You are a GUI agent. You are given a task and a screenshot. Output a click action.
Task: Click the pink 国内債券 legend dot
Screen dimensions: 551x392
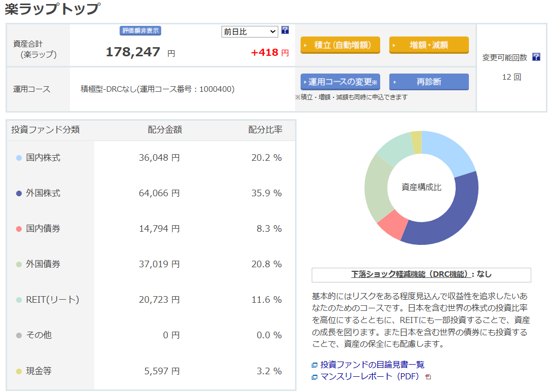pos(19,229)
